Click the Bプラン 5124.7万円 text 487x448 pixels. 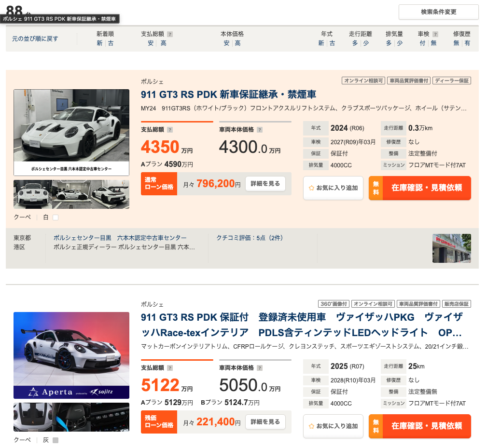(230, 402)
